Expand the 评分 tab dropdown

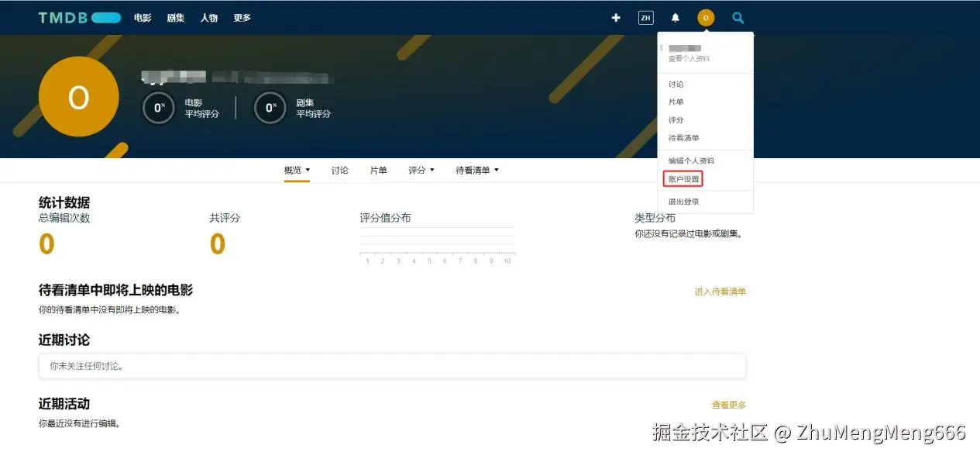[421, 171]
